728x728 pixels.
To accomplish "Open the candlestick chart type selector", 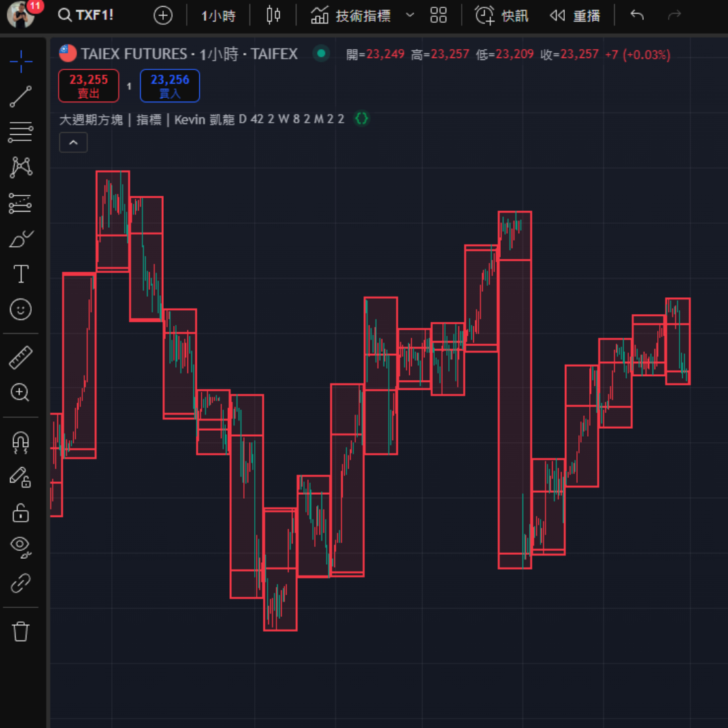I will click(x=273, y=16).
